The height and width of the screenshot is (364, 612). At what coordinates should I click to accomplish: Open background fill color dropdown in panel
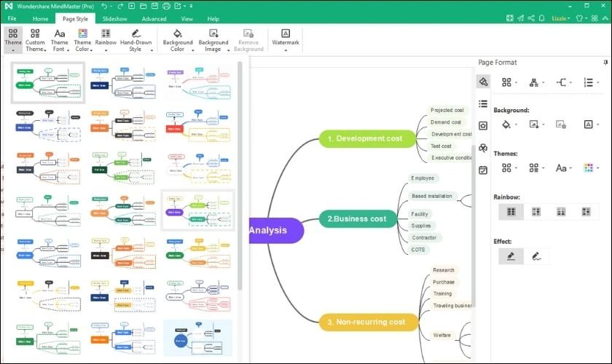[509, 124]
